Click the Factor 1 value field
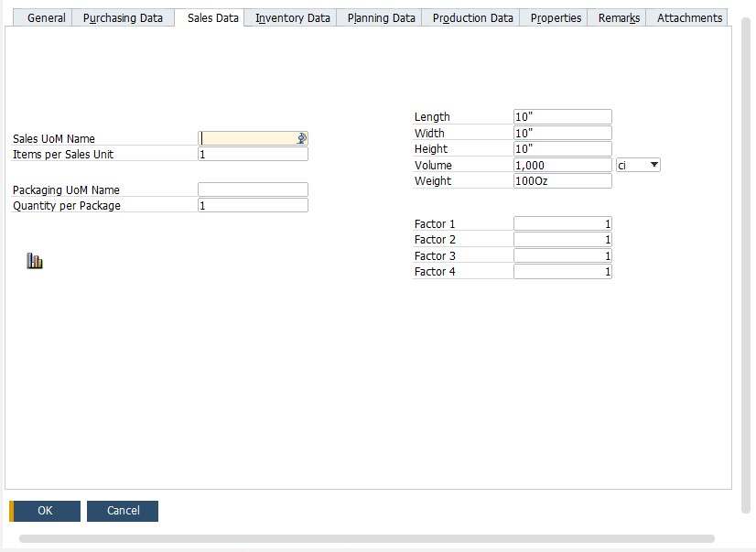 point(564,222)
